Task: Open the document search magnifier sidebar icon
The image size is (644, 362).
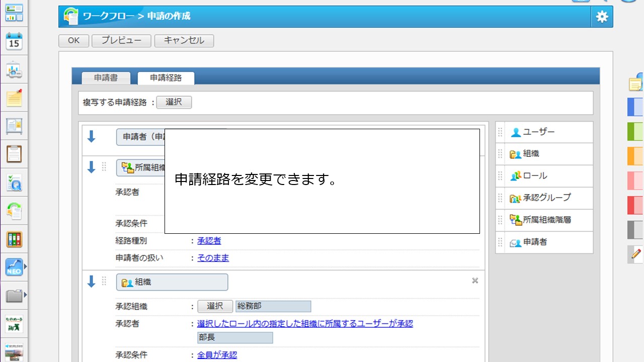Action: pos(14,183)
